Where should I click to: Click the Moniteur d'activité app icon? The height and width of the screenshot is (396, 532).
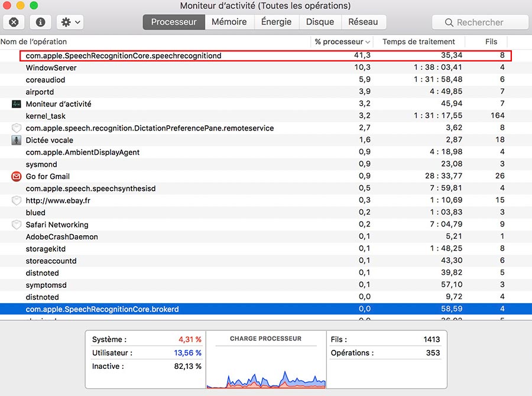point(17,104)
